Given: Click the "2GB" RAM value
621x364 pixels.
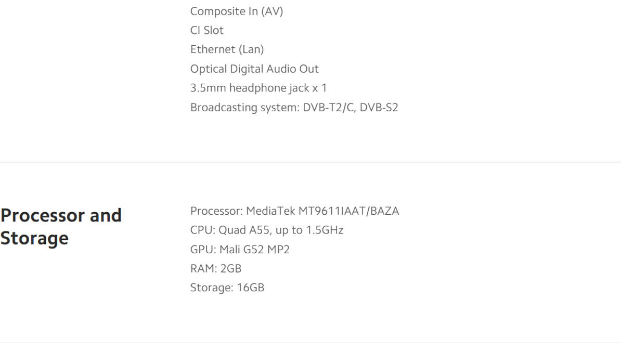Looking at the screenshot, I should 231,269.
